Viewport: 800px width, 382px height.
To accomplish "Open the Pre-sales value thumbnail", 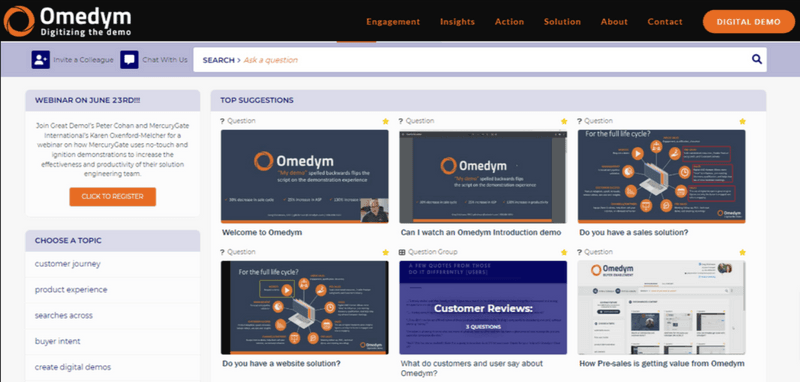I will pyautogui.click(x=661, y=308).
